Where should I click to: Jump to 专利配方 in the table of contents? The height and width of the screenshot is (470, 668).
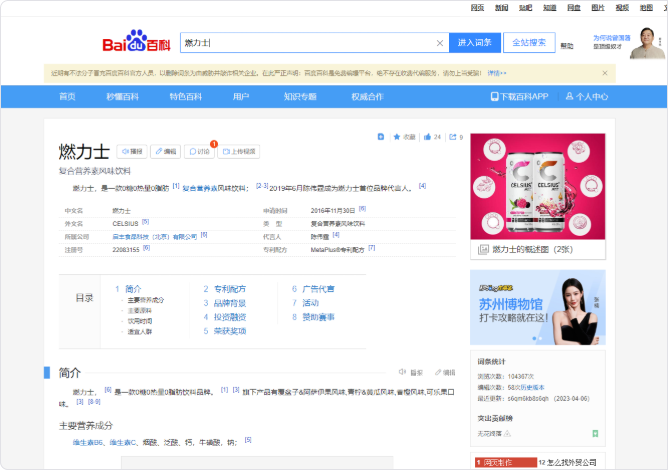[x=229, y=289]
